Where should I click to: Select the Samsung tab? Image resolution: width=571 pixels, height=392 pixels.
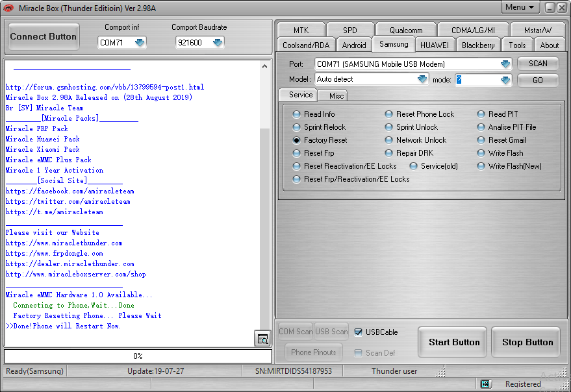(x=394, y=44)
